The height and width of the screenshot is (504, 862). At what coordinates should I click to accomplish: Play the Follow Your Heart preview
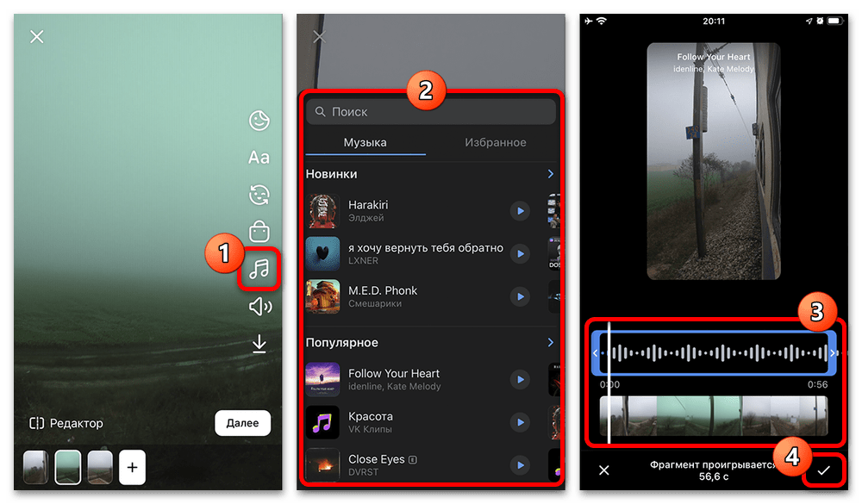click(x=520, y=379)
